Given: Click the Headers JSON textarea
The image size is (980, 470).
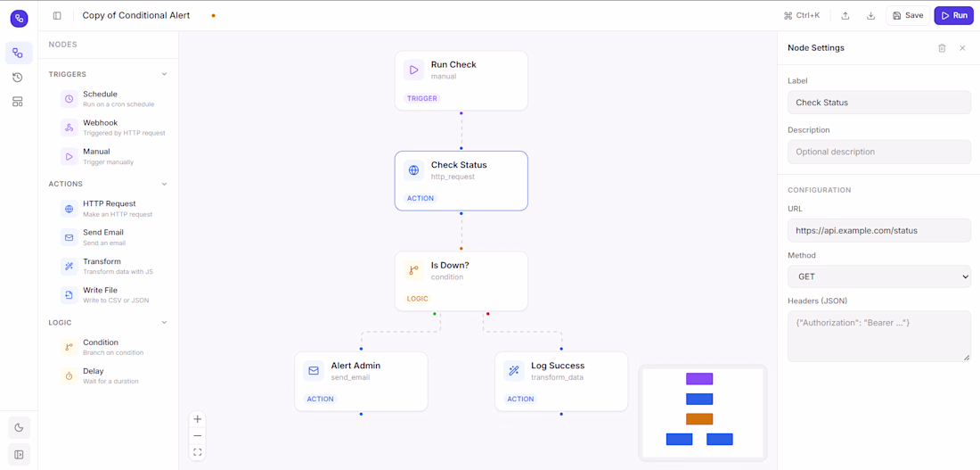Looking at the screenshot, I should click(x=879, y=336).
